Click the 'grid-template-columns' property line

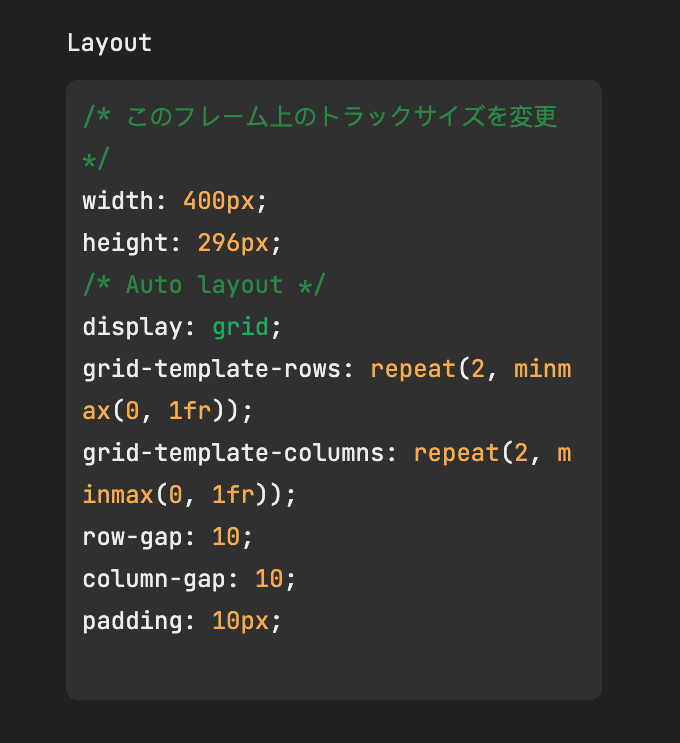click(327, 453)
